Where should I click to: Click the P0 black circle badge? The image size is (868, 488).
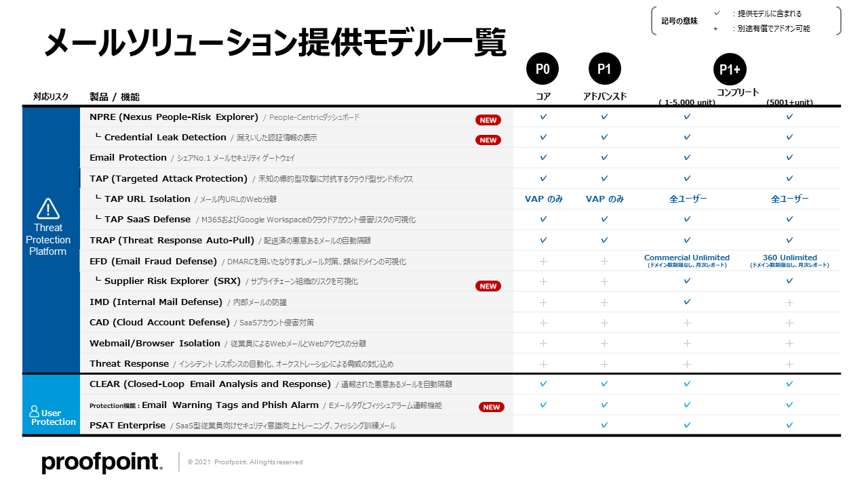click(542, 69)
